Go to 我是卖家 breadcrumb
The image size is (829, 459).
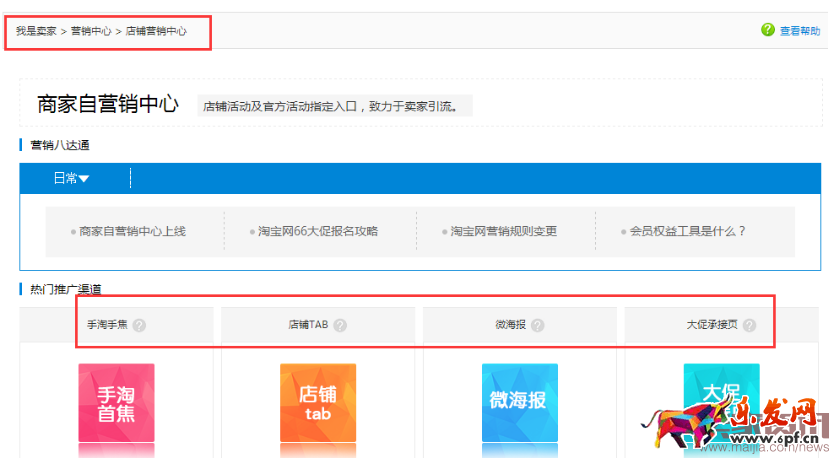click(36, 31)
